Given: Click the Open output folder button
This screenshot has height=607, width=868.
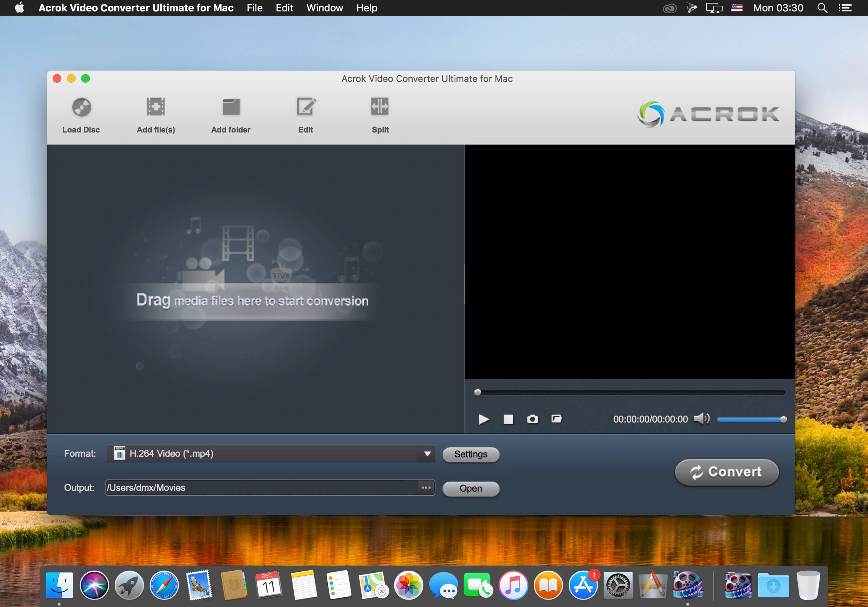Looking at the screenshot, I should [471, 489].
